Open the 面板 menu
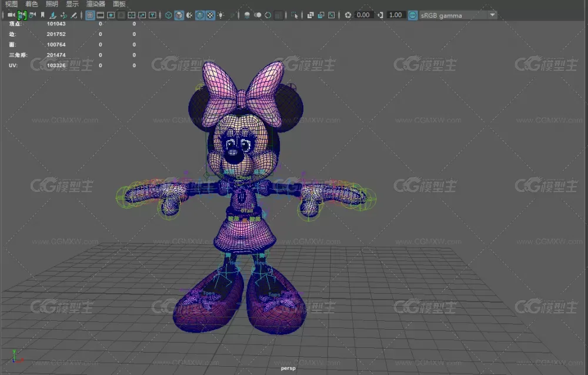The height and width of the screenshot is (375, 588). pos(119,4)
